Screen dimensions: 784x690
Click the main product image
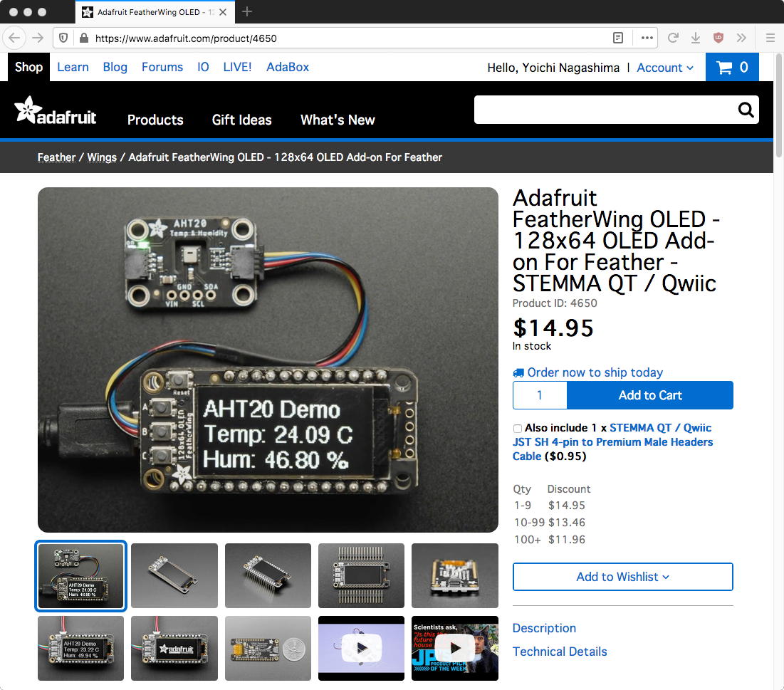coord(268,360)
